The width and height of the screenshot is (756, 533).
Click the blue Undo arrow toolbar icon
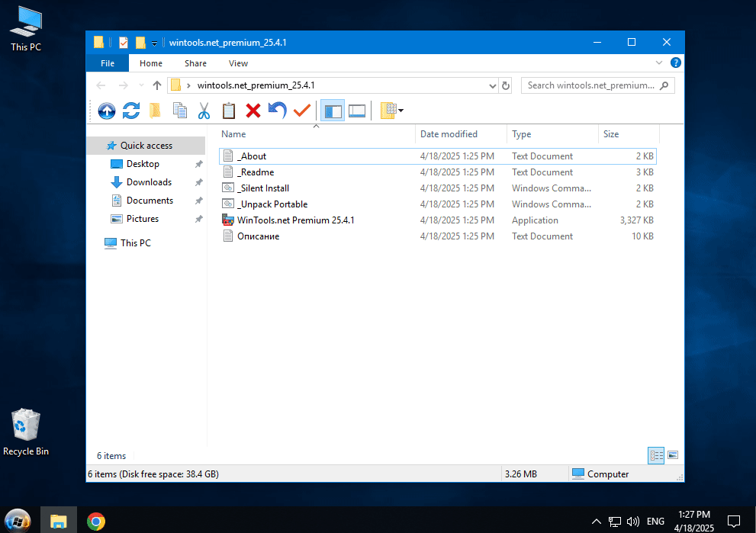click(x=277, y=111)
